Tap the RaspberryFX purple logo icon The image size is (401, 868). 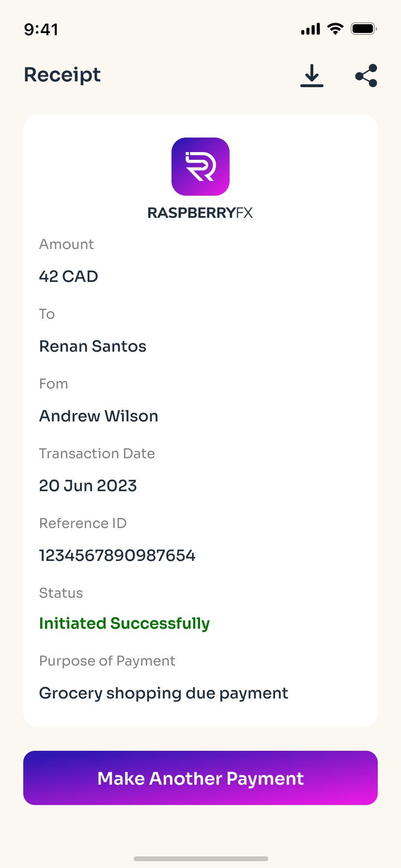(200, 167)
